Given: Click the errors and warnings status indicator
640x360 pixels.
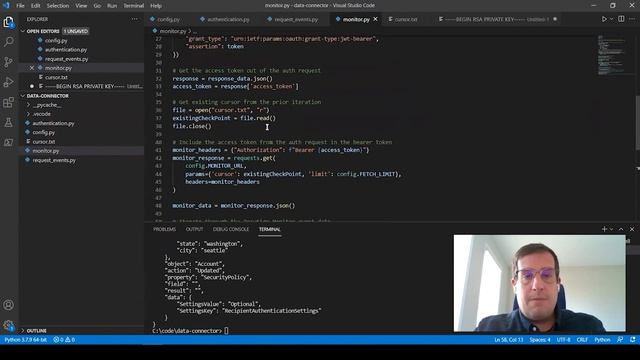Looking at the screenshot, I should 64,340.
